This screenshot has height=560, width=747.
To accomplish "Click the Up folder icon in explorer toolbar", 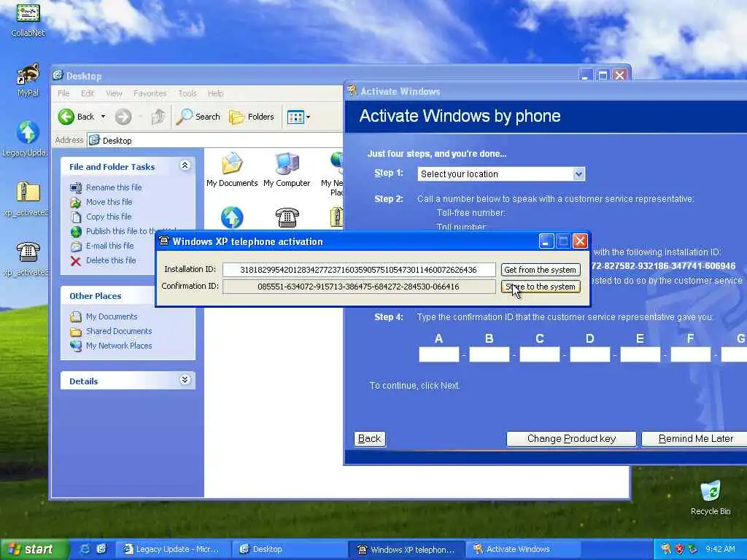I will click(x=158, y=117).
